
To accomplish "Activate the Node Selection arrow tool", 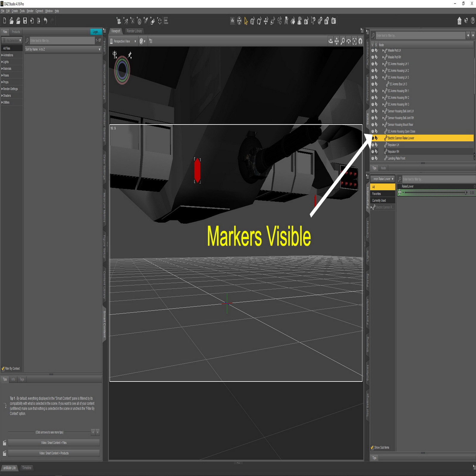I will click(246, 21).
